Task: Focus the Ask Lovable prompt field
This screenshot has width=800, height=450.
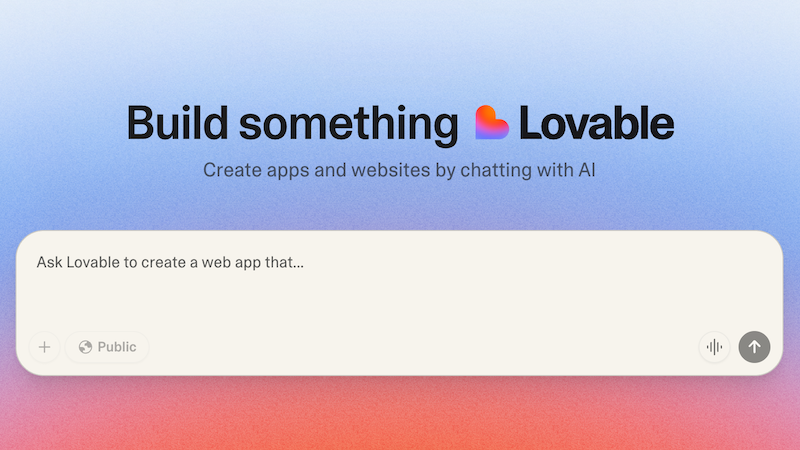Action: (399, 286)
